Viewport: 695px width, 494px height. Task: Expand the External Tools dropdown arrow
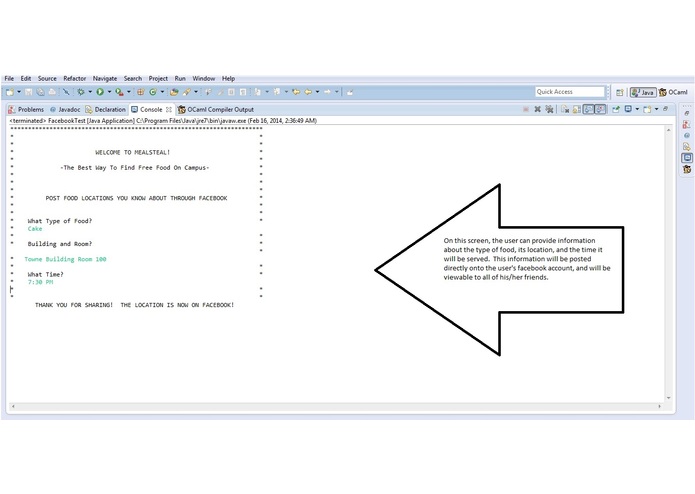pyautogui.click(x=129, y=92)
